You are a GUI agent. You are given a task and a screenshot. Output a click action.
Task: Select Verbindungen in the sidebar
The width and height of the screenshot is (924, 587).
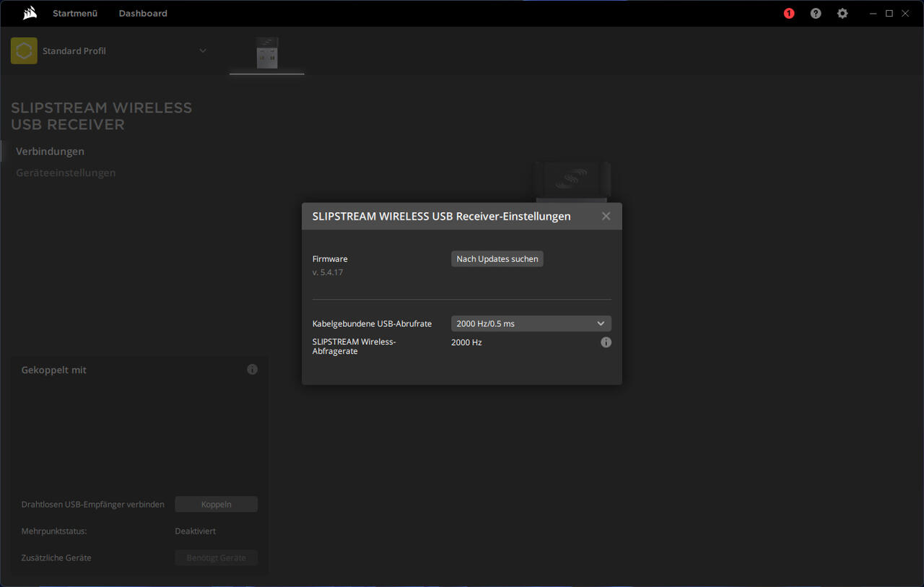[x=51, y=151]
